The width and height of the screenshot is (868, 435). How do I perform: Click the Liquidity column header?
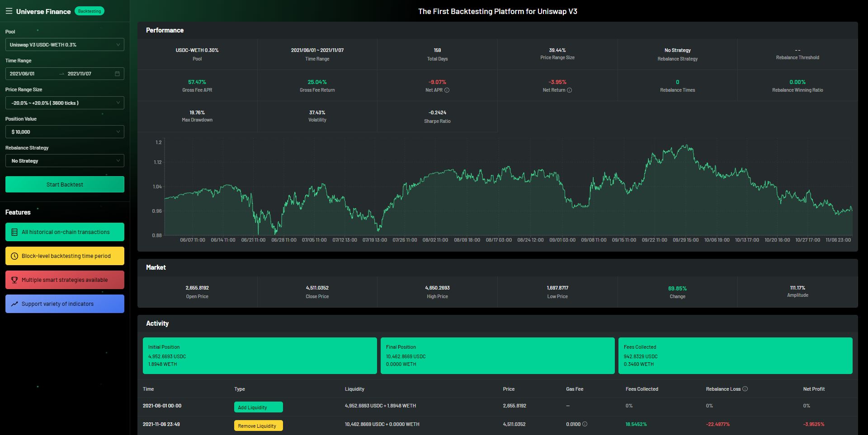[x=354, y=389]
